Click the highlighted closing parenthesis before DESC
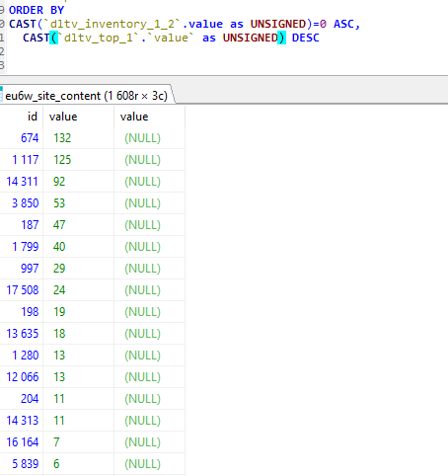Image resolution: width=448 pixels, height=476 pixels. [281, 38]
